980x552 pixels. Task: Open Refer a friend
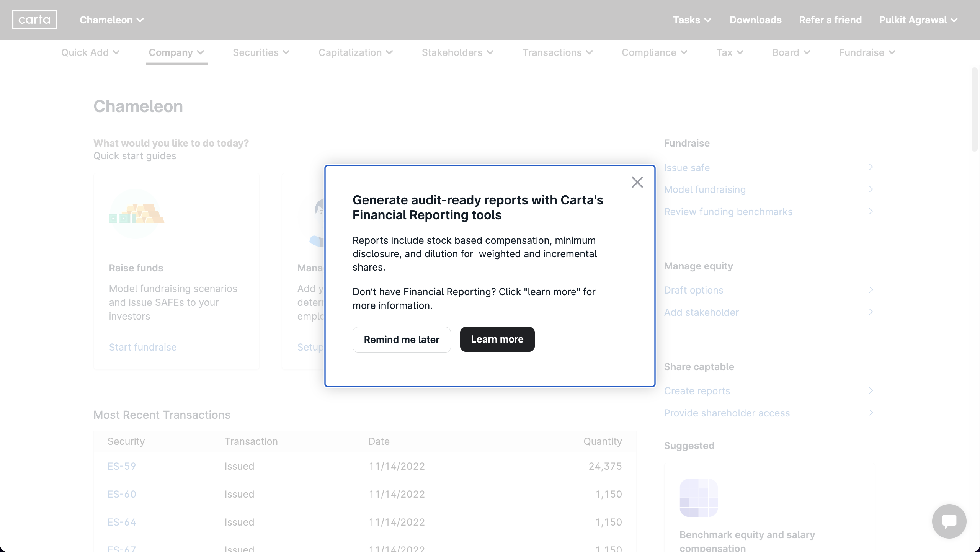830,20
